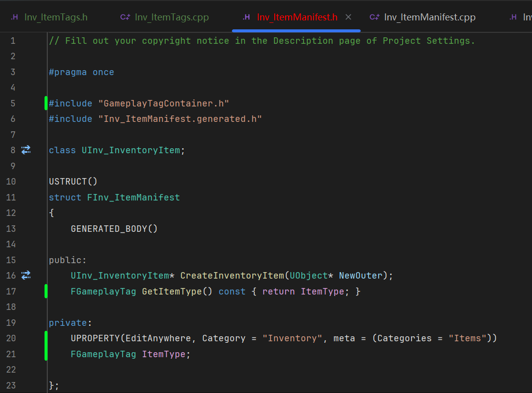532x393 pixels.
Task: Click the UPROPERTY macro on line 20
Action: pos(95,338)
